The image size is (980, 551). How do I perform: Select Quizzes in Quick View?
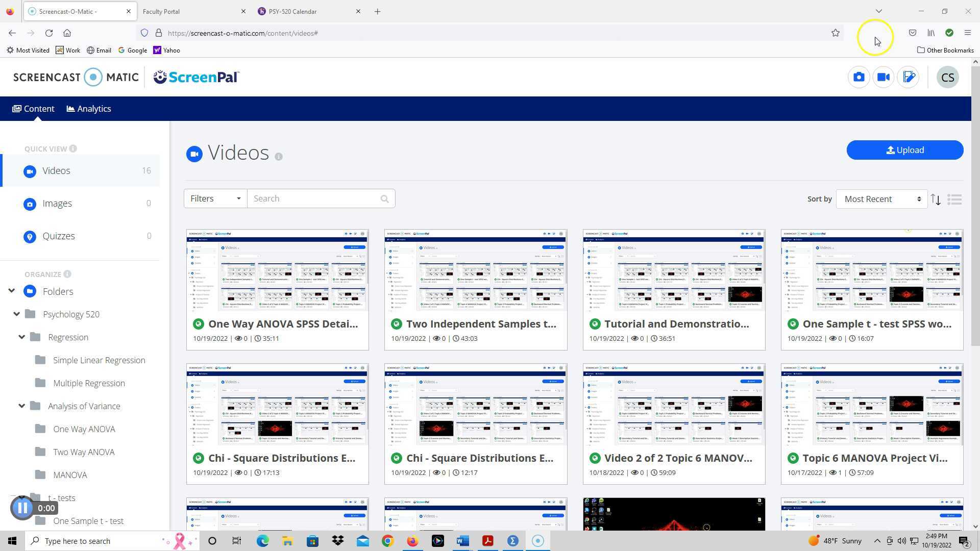click(80, 236)
